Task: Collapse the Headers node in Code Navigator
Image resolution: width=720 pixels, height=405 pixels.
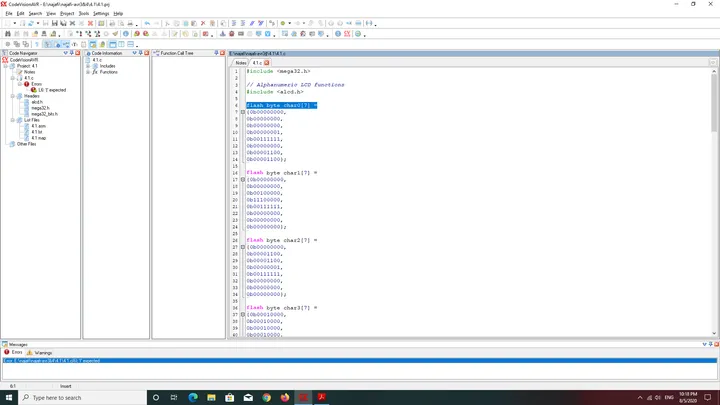Action: click(x=13, y=96)
